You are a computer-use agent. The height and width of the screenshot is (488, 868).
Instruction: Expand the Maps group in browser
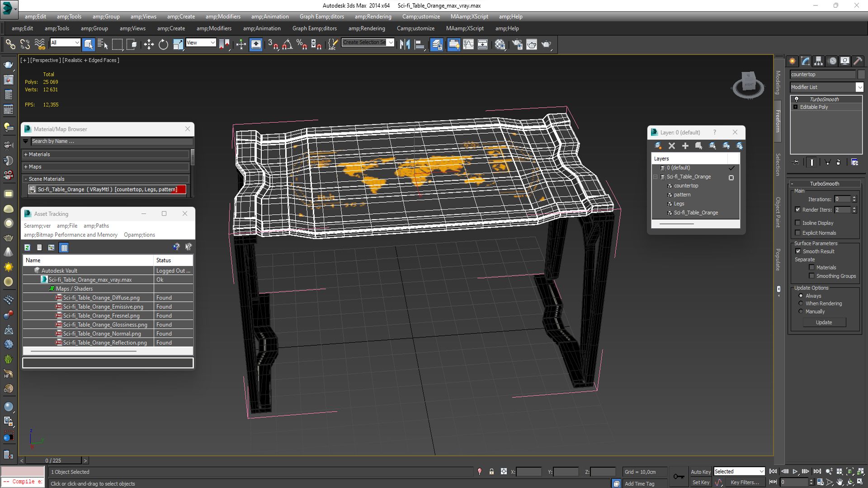tap(26, 167)
